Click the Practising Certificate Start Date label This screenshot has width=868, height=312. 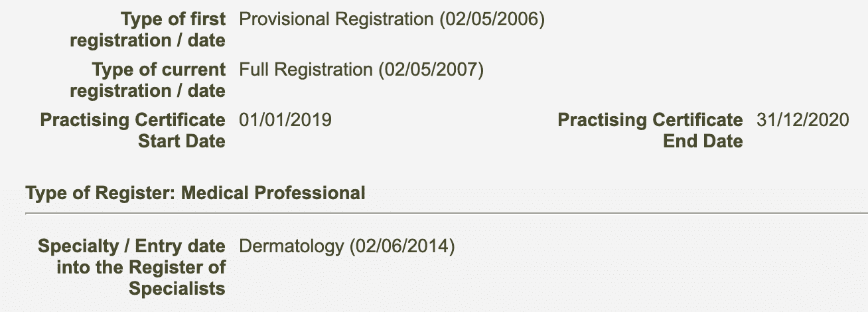pyautogui.click(x=133, y=130)
